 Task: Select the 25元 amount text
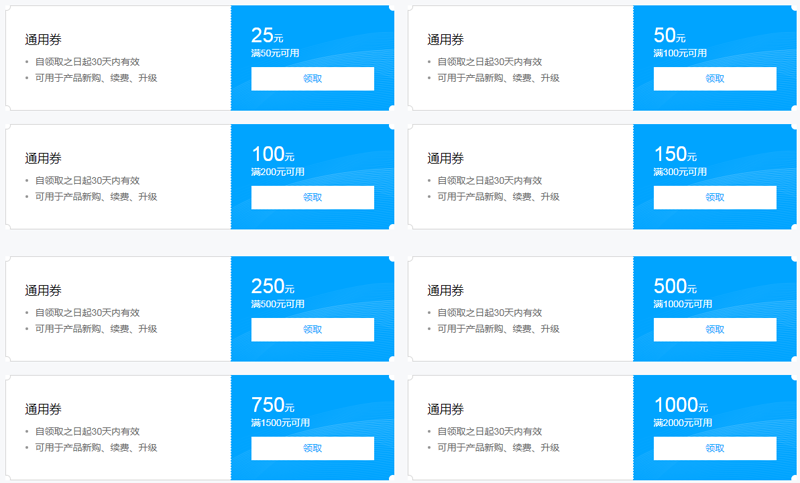267,35
